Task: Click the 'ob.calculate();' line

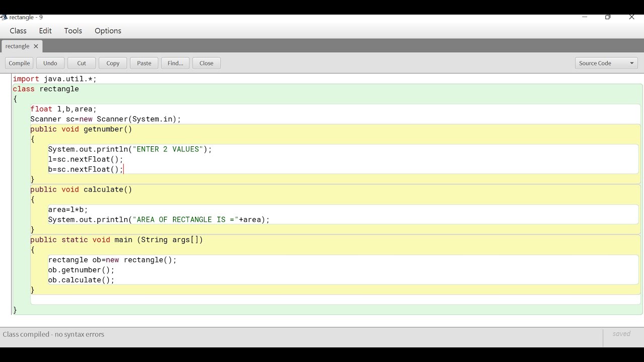Action: click(x=81, y=280)
